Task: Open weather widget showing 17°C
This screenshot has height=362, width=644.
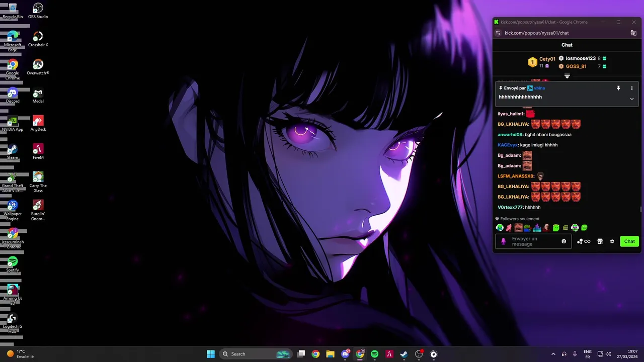Action: (x=20, y=354)
